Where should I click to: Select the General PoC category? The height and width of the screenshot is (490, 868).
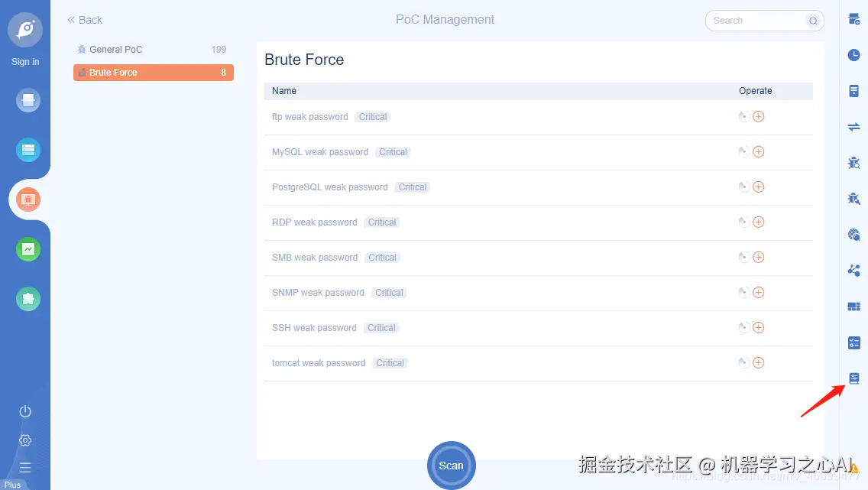[154, 49]
